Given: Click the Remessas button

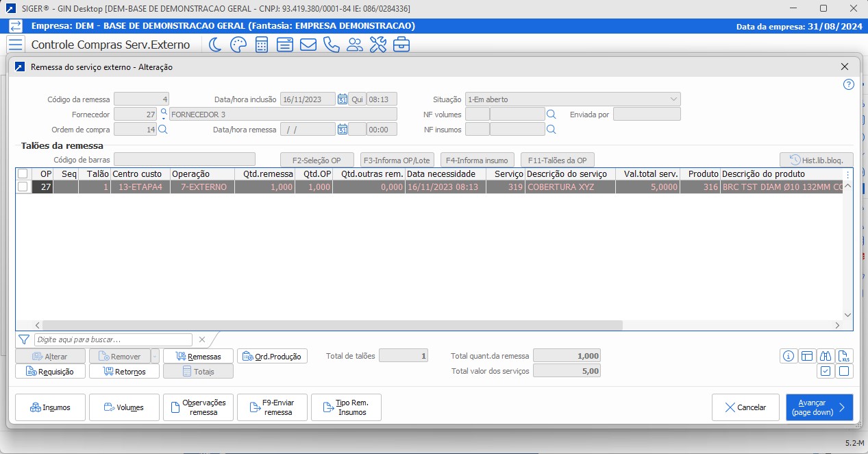Looking at the screenshot, I should (x=198, y=357).
